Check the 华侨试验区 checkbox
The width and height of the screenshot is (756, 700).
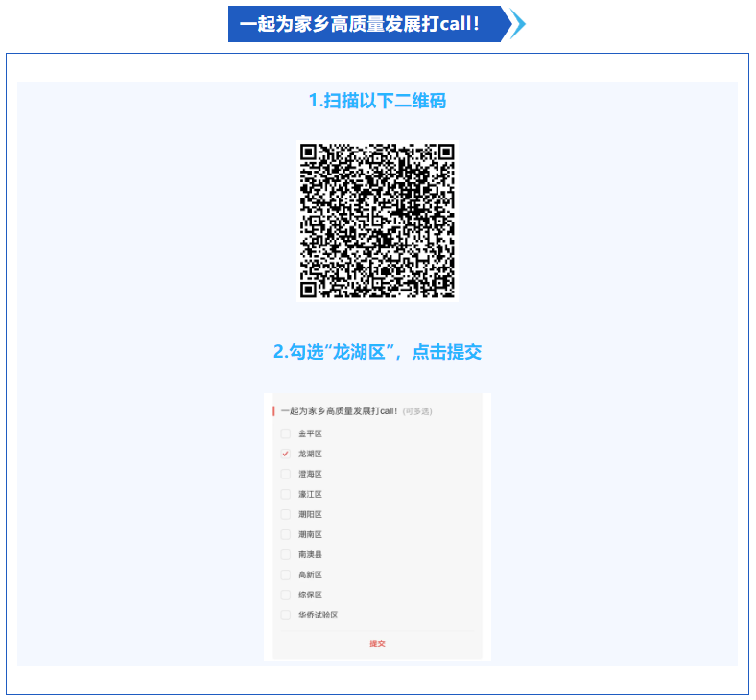point(286,616)
